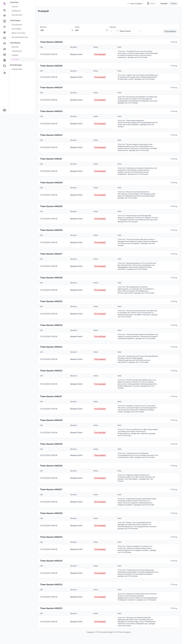Open the Dieser Monat date picker
Viewport: 182px width, 644px height.
(x=126, y=31)
